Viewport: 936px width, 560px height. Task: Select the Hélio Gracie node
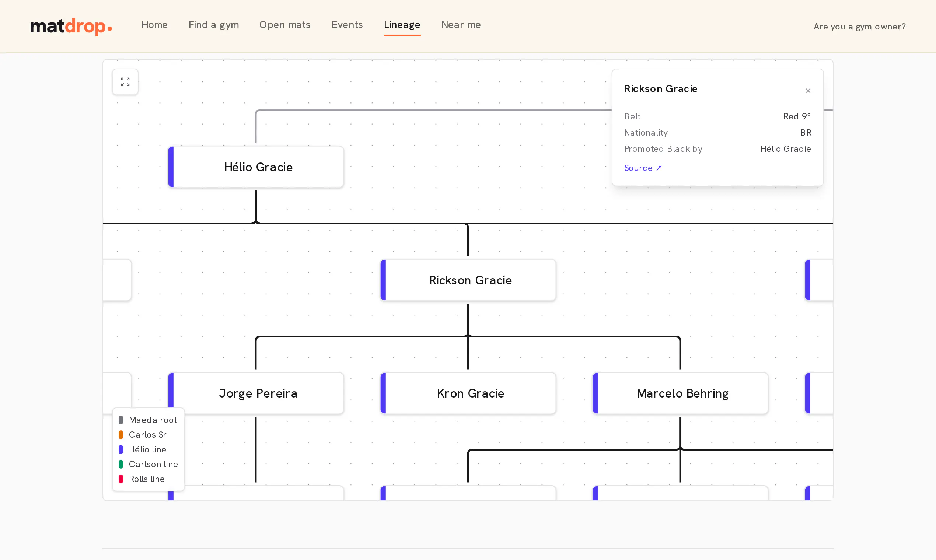[256, 167]
